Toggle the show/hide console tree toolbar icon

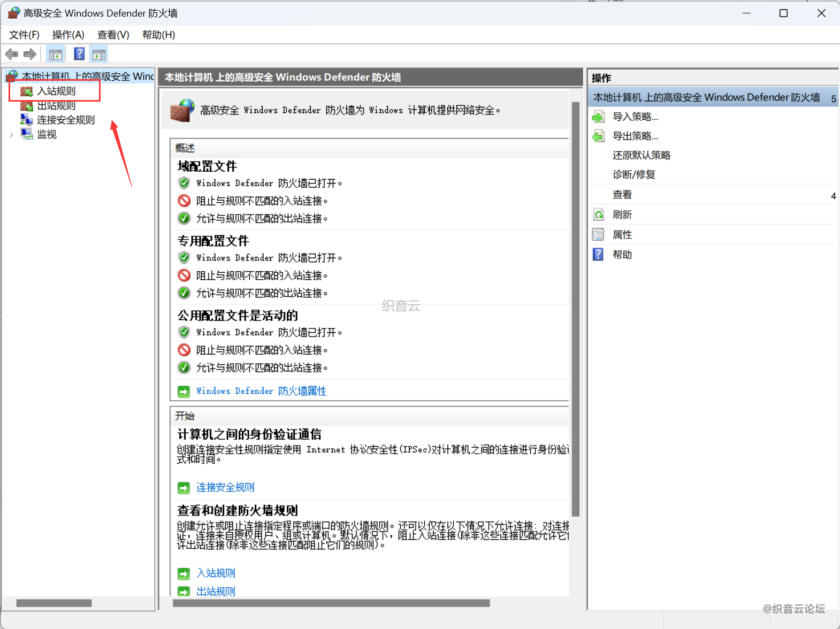56,54
